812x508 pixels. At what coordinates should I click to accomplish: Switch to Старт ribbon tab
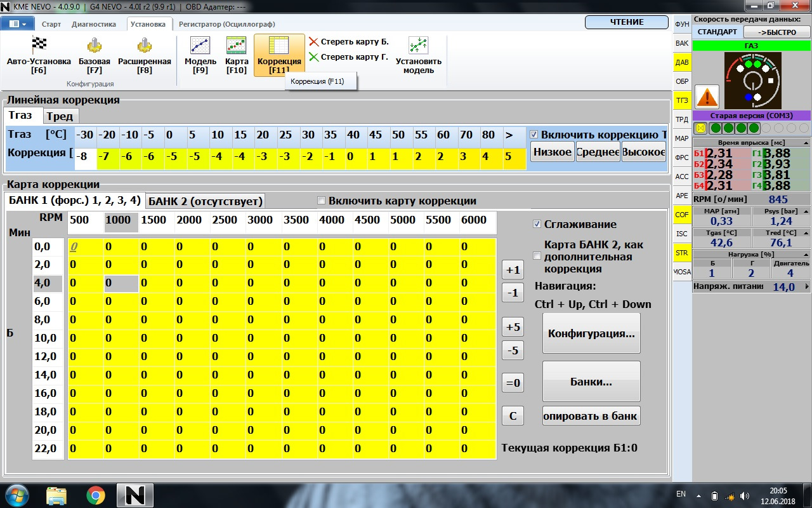click(x=51, y=24)
